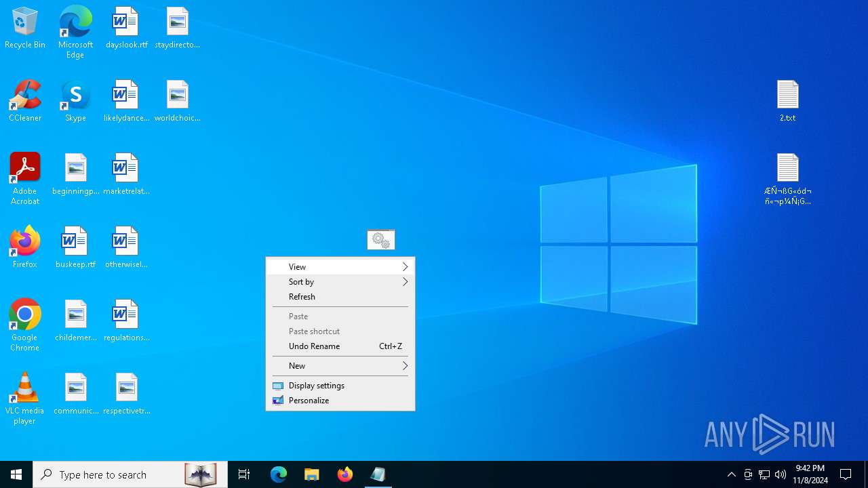The height and width of the screenshot is (488, 868).
Task: Select the Microsoft Edge desktop shortcut
Action: pyautogui.click(x=75, y=33)
